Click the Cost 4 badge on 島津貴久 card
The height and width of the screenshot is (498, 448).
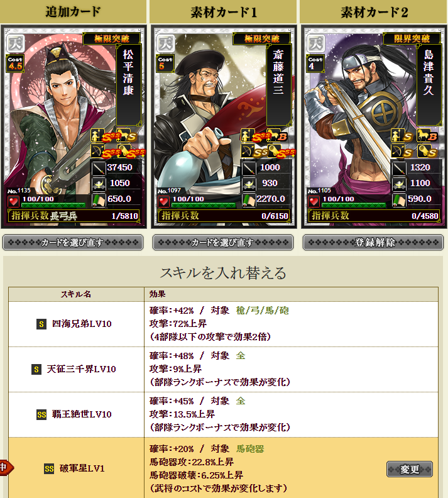pyautogui.click(x=315, y=64)
